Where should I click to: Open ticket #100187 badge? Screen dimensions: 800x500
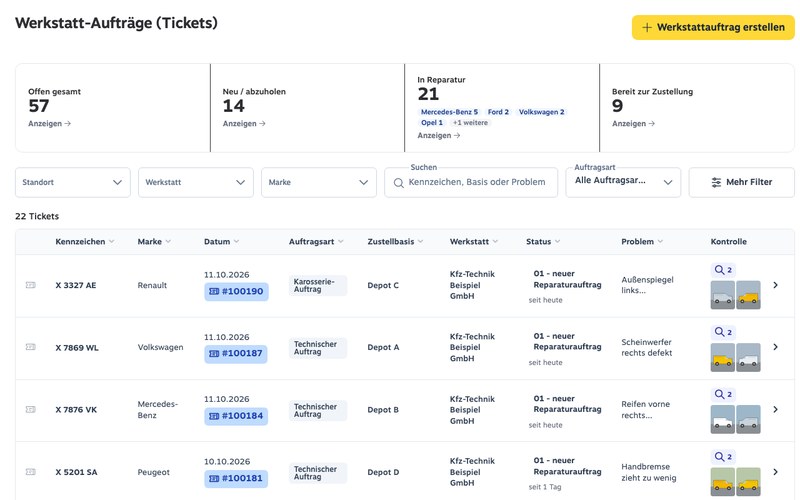(x=236, y=354)
